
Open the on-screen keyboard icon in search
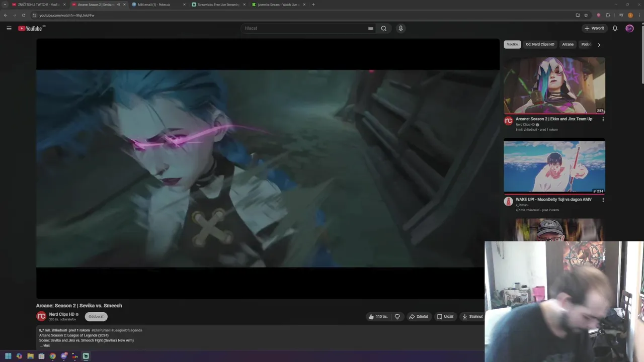point(371,28)
